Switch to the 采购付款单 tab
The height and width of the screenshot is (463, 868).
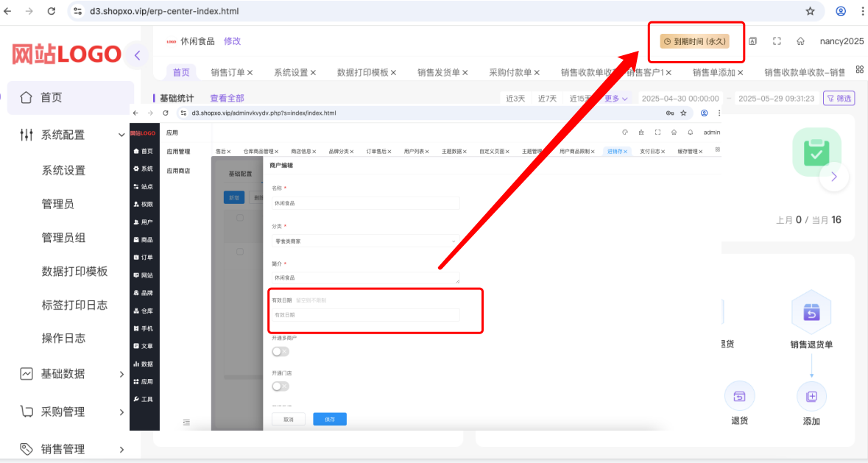tap(510, 72)
